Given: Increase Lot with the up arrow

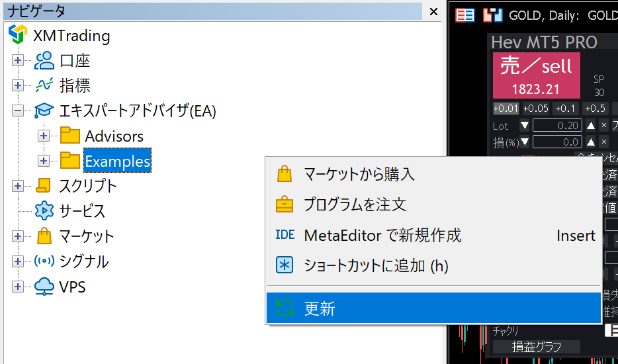Looking at the screenshot, I should click(x=590, y=126).
